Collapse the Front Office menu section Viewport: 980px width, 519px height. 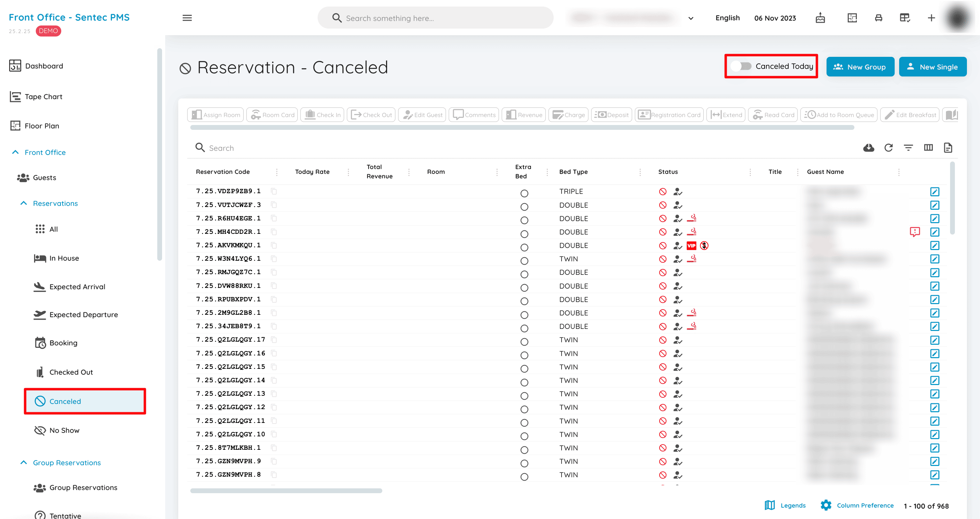tap(15, 152)
